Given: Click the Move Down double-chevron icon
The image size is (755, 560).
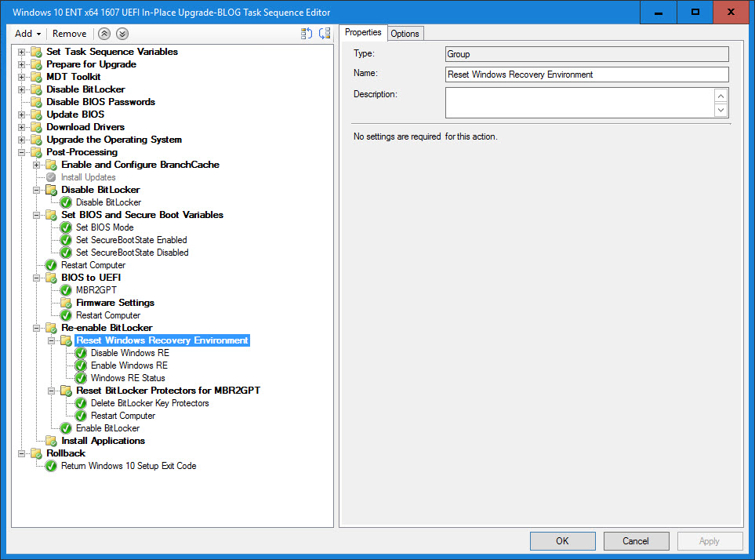Looking at the screenshot, I should click(x=122, y=34).
